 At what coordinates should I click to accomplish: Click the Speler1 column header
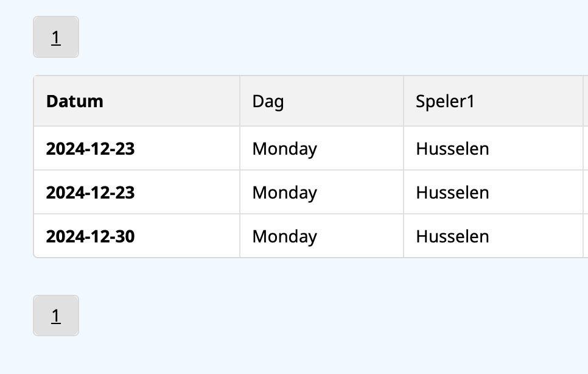pos(444,101)
